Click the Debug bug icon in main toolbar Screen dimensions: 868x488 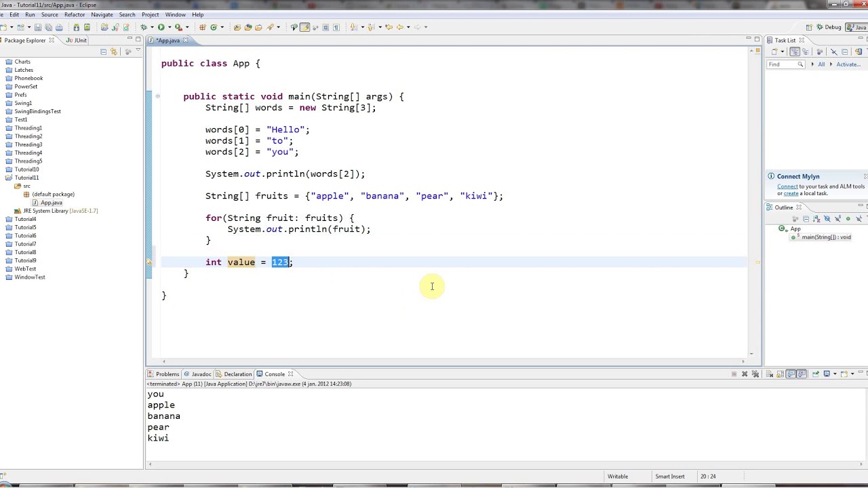point(144,27)
